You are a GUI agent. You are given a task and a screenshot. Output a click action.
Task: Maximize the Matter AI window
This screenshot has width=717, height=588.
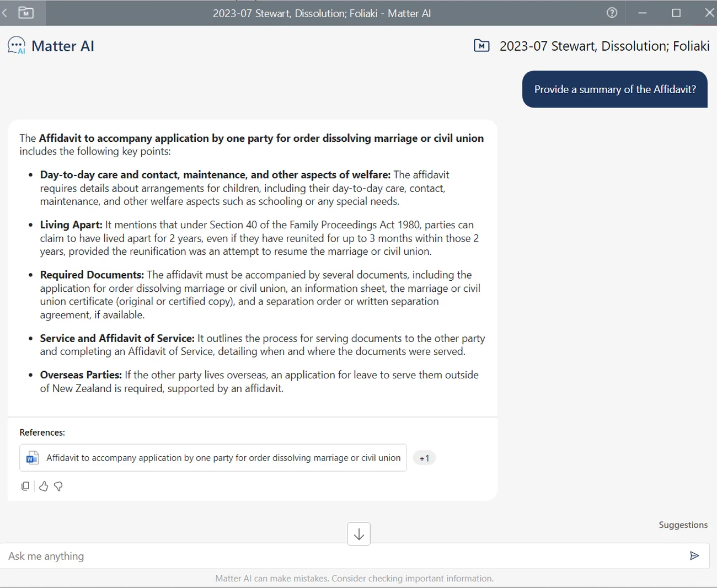tap(676, 13)
